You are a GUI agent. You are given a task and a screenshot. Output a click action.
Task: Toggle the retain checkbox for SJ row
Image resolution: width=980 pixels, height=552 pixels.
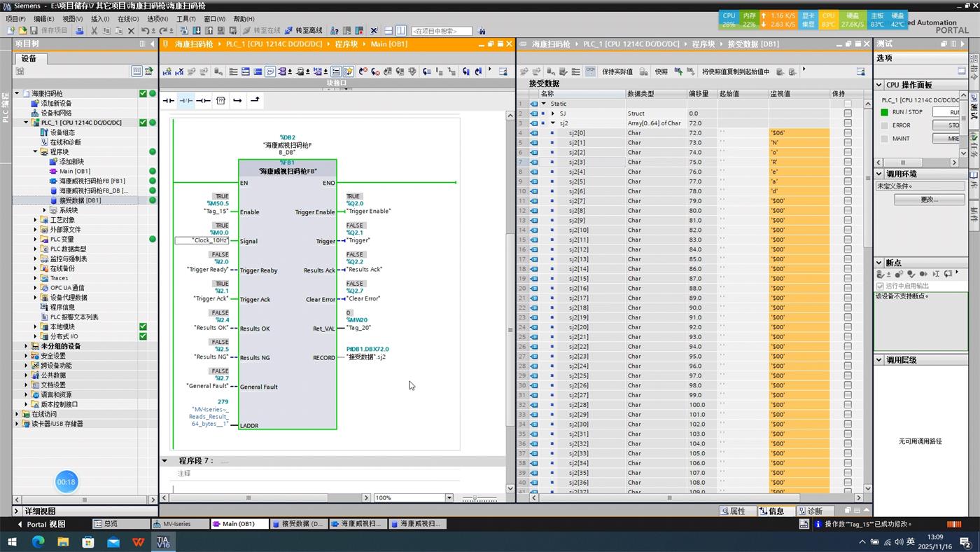pos(848,113)
